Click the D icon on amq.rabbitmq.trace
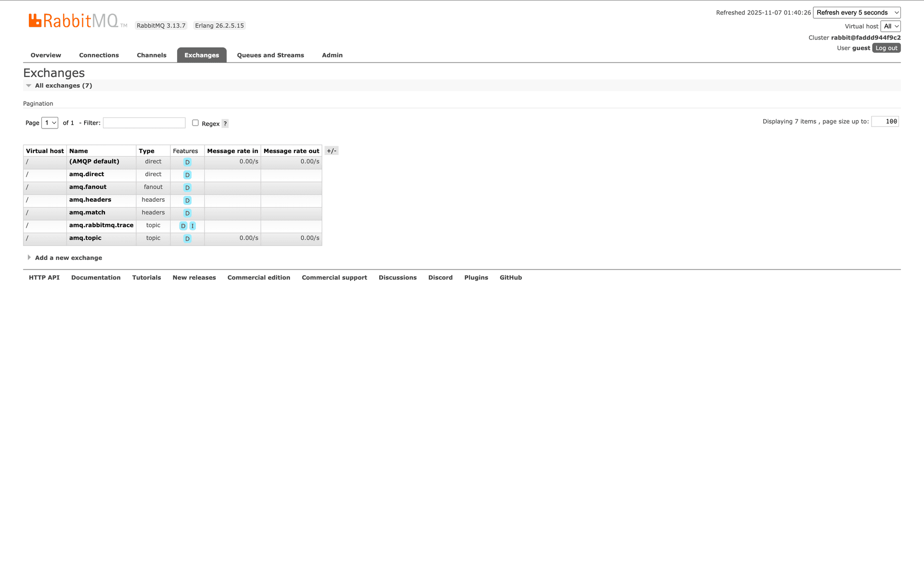Image resolution: width=924 pixels, height=578 pixels. [183, 226]
